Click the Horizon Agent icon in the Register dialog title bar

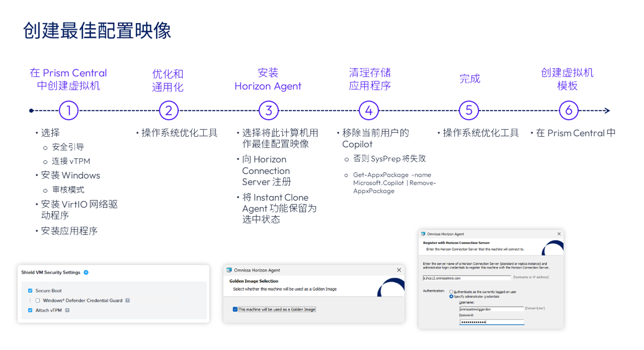point(423,234)
